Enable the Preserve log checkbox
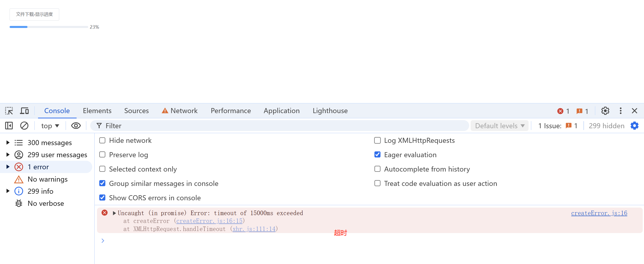 click(x=102, y=155)
